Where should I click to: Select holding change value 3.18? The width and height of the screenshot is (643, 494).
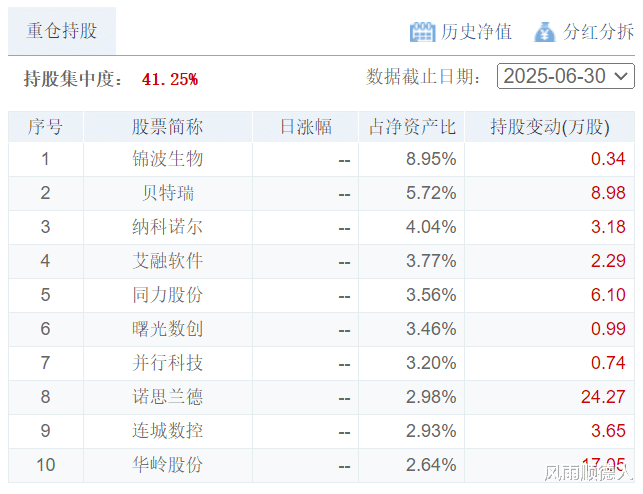pos(608,227)
